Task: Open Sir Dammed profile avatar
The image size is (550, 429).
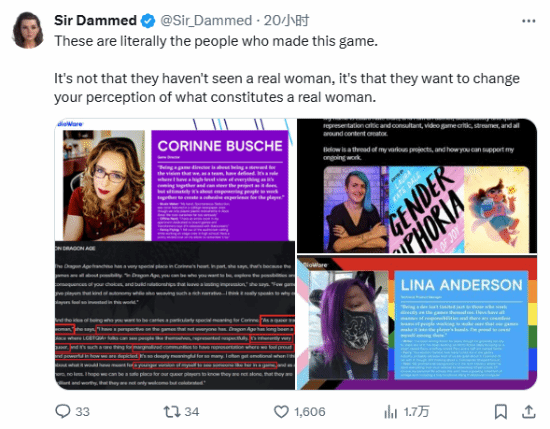Action: pos(28,30)
